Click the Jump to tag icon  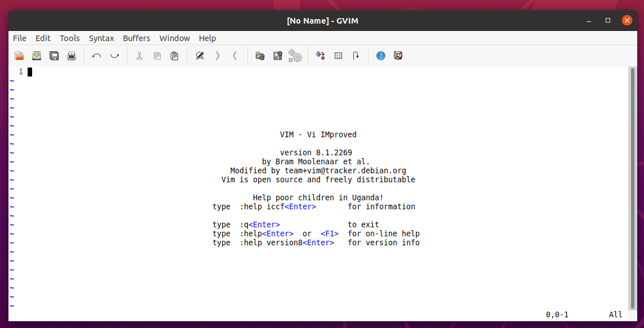(x=356, y=55)
